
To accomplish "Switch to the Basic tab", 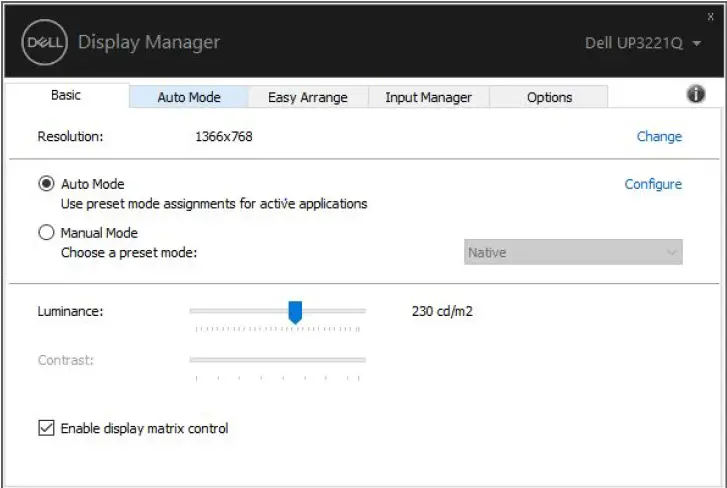I will (x=66, y=95).
